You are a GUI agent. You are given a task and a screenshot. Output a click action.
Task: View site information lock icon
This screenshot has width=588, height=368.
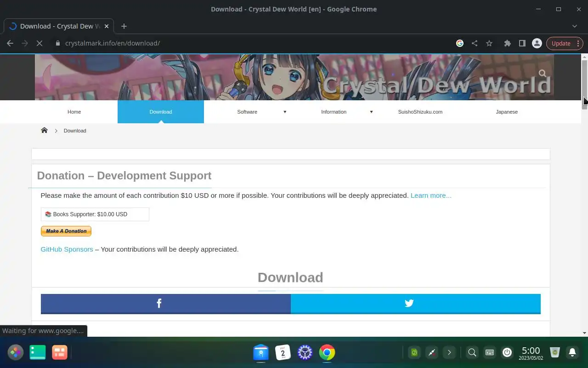coord(57,43)
